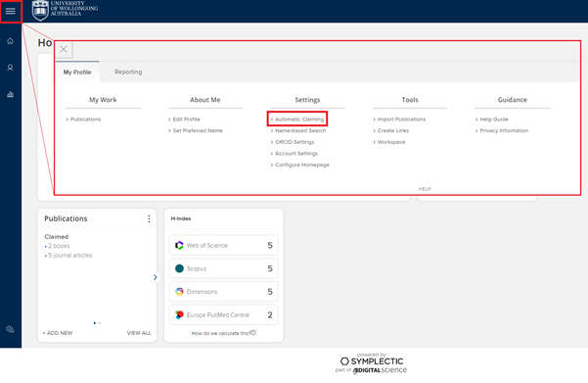Click the My Work column heading
The height and width of the screenshot is (383, 588).
point(103,100)
